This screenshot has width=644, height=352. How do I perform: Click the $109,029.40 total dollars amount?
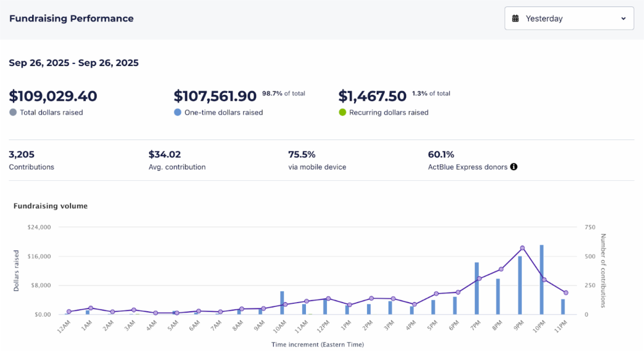53,96
